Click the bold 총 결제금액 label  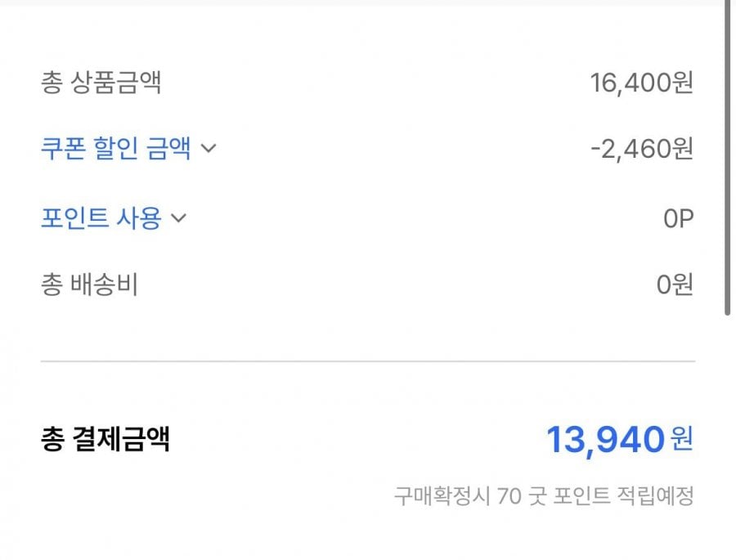105,441
